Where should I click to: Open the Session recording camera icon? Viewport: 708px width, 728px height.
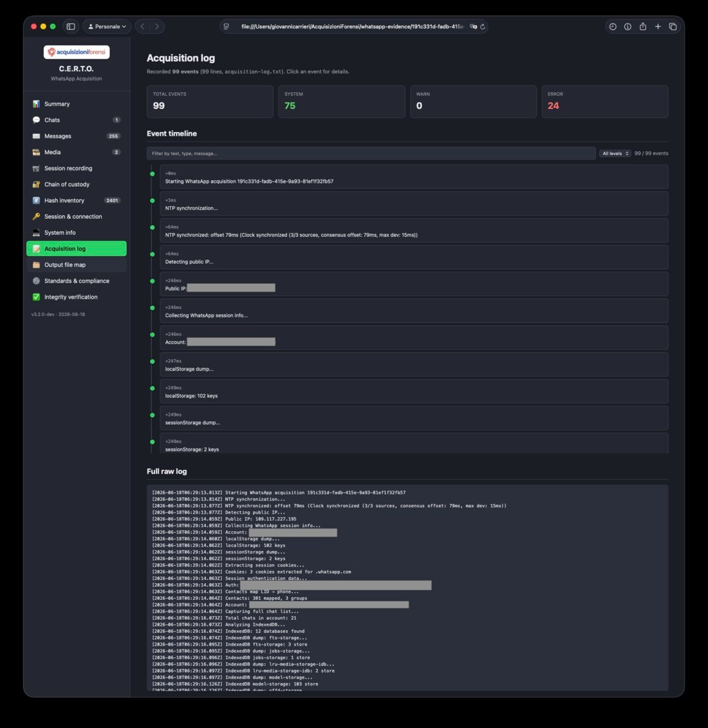36,168
